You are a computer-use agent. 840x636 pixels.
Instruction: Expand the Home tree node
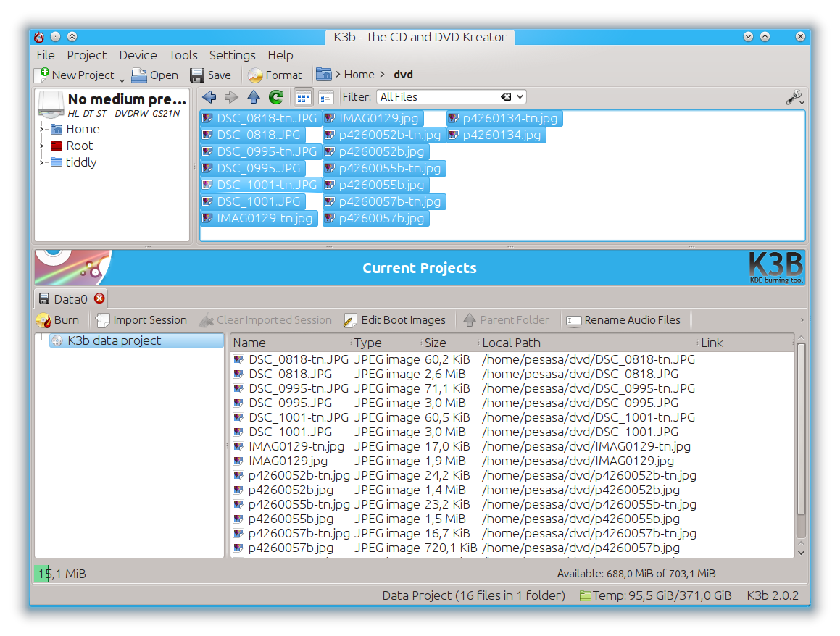pos(42,129)
